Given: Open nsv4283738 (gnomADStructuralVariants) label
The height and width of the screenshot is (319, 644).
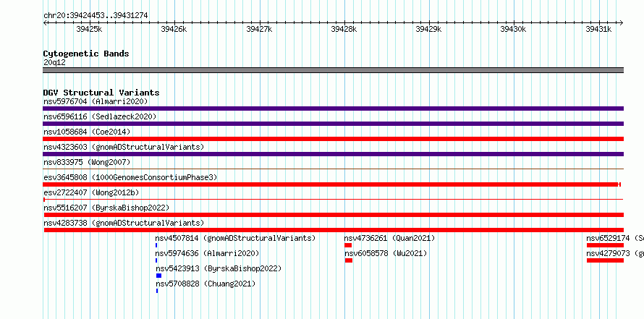Looking at the screenshot, I should (124, 223).
